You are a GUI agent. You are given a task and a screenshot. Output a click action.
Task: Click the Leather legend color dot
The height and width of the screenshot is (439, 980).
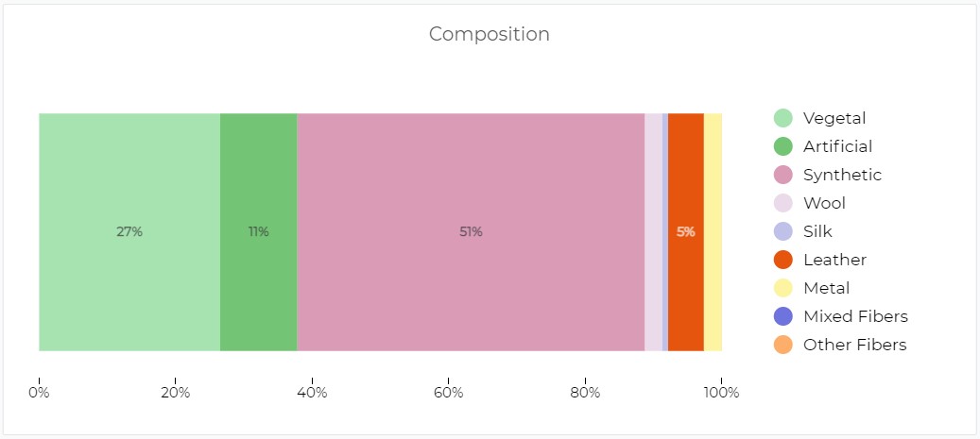coord(783,260)
